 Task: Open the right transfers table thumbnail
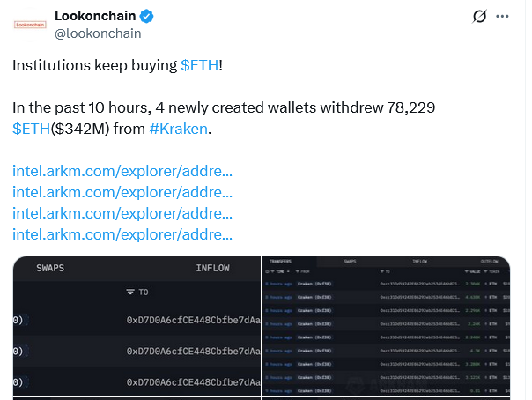pos(386,326)
